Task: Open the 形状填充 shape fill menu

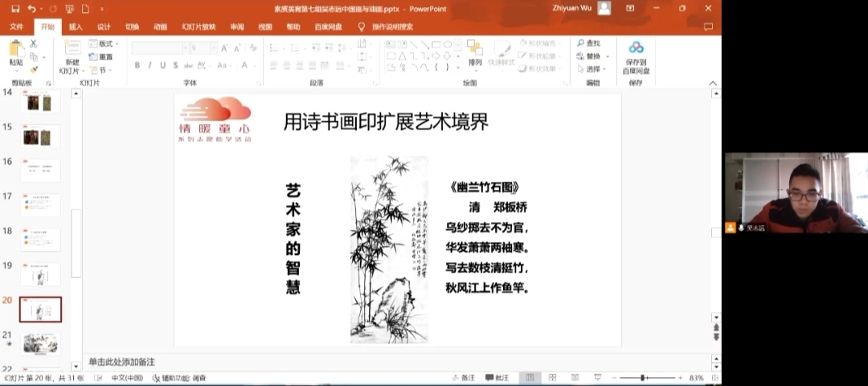Action: tap(540, 43)
